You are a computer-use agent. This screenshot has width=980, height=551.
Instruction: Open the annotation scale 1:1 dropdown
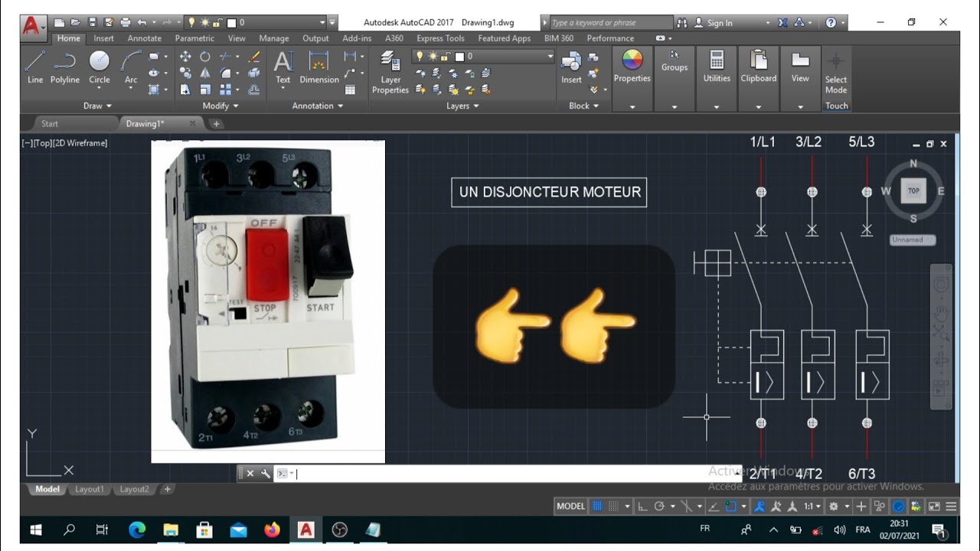point(812,506)
